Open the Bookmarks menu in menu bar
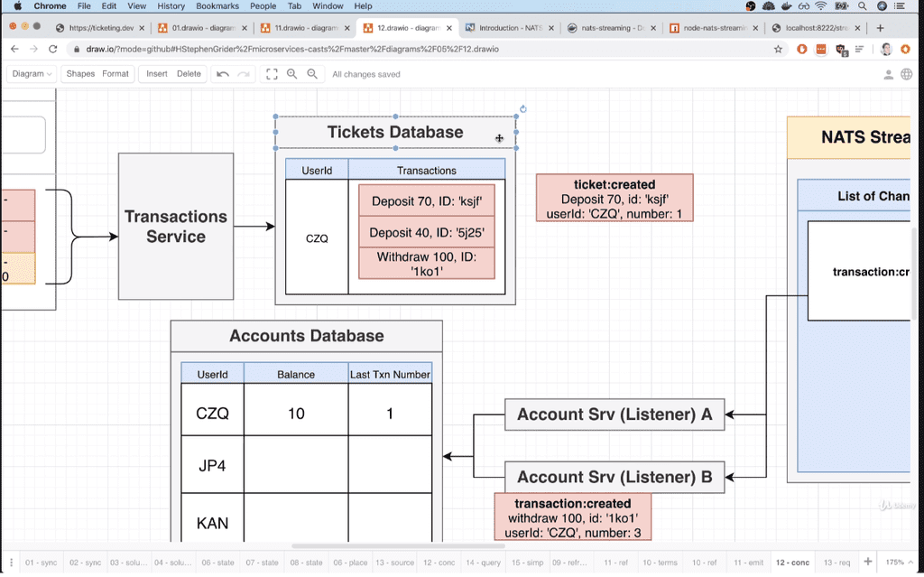 tap(217, 6)
